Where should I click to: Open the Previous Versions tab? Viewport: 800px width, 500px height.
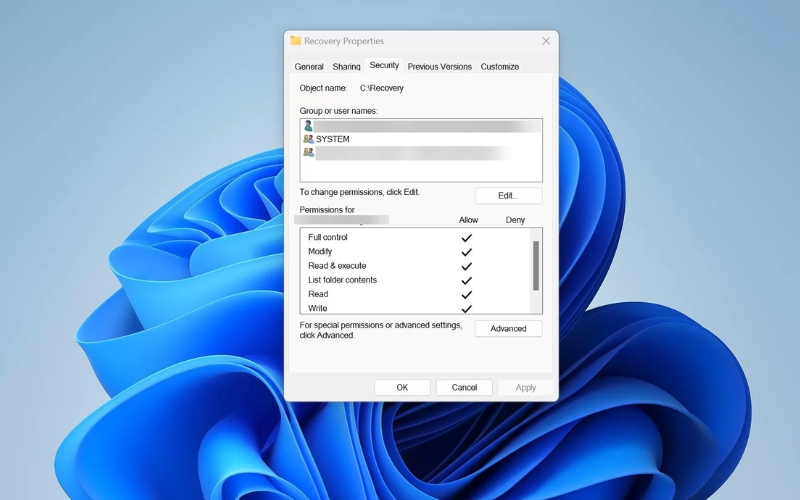439,66
